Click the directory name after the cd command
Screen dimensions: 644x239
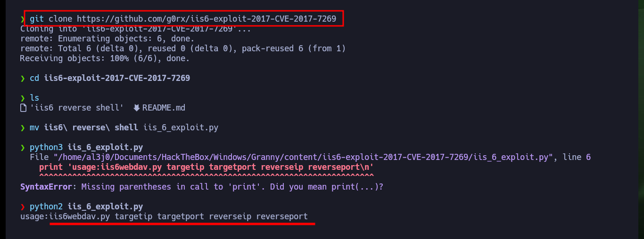click(x=117, y=78)
